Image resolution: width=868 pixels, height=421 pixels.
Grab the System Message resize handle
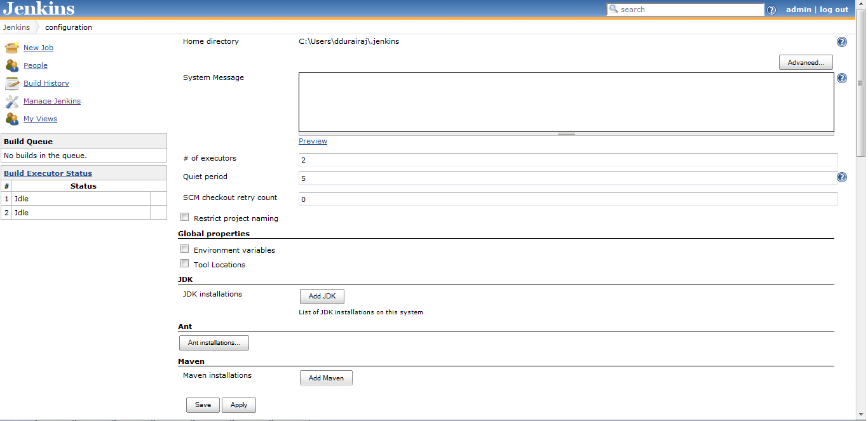click(x=566, y=133)
